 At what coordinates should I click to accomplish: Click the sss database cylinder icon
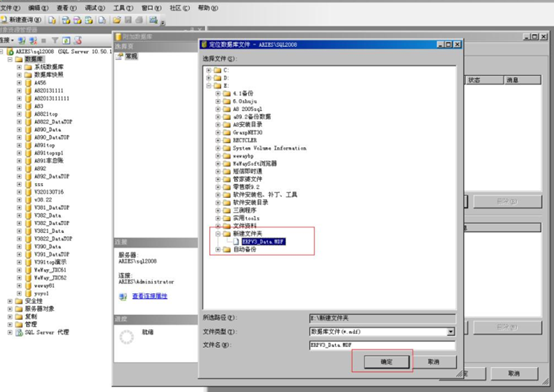28,184
